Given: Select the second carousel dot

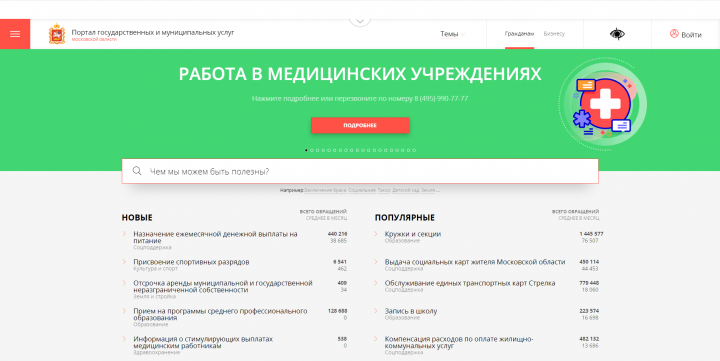Looking at the screenshot, I should click(312, 150).
